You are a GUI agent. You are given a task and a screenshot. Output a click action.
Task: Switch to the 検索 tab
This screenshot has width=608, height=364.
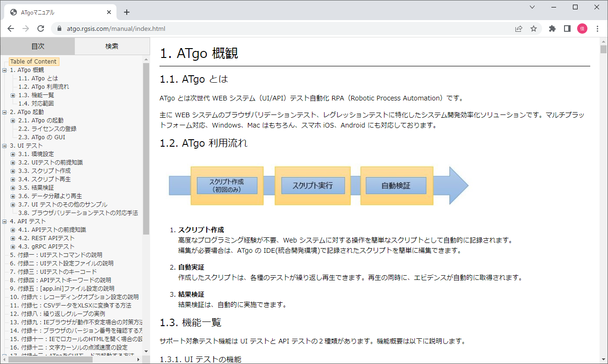coord(112,46)
